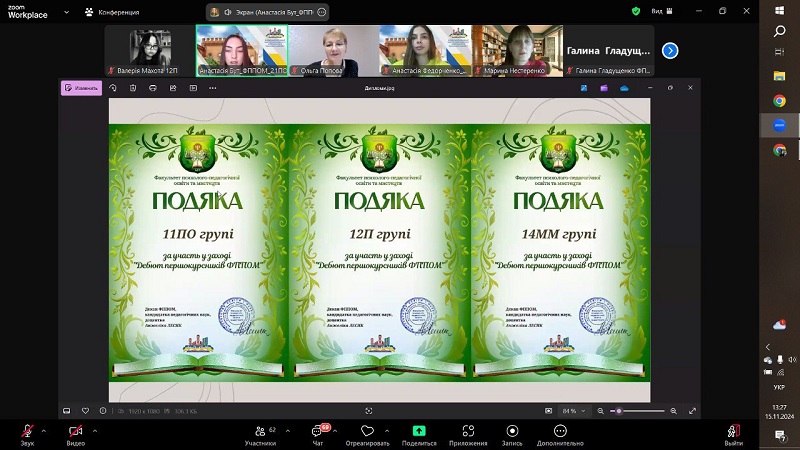Show next participants with blue arrow button
This screenshot has height=450, width=800.
click(670, 51)
